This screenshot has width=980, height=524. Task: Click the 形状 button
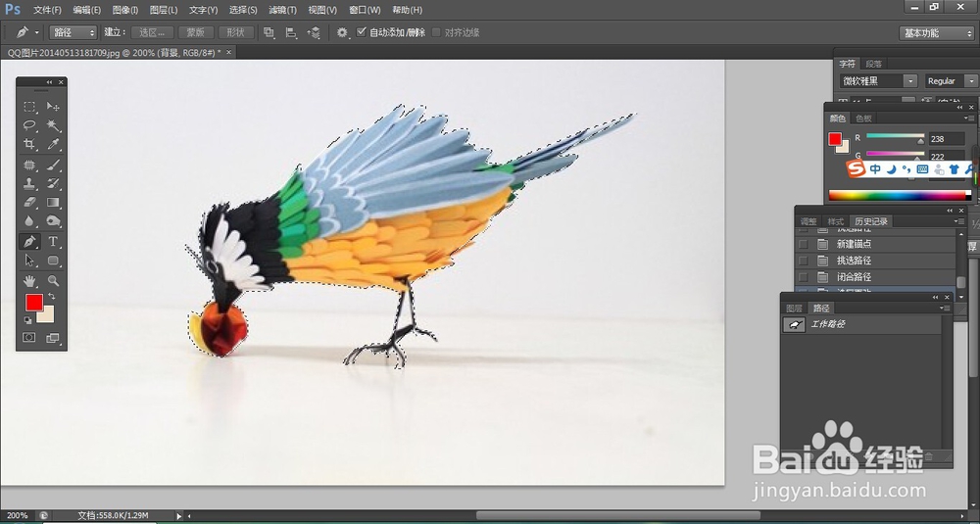coord(235,32)
